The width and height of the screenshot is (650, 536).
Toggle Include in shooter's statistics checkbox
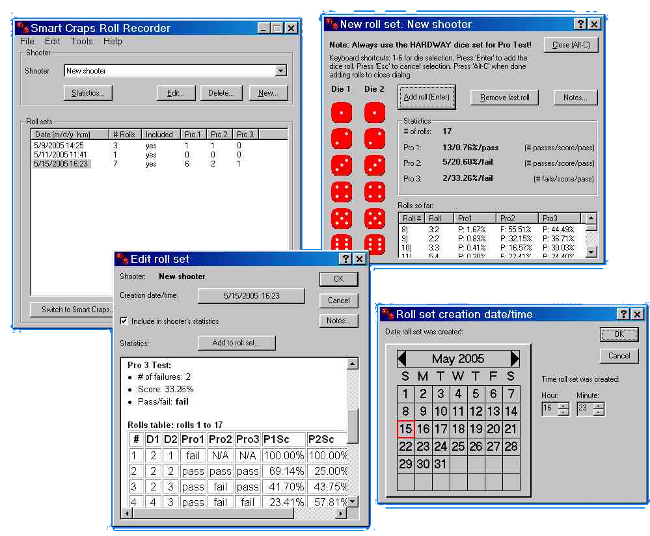pyautogui.click(x=124, y=321)
